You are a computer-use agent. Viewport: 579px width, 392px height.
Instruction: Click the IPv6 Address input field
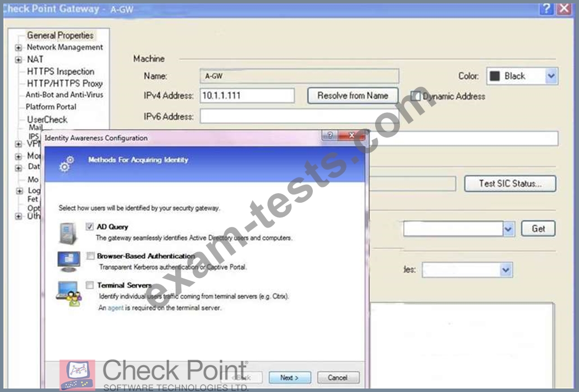299,117
